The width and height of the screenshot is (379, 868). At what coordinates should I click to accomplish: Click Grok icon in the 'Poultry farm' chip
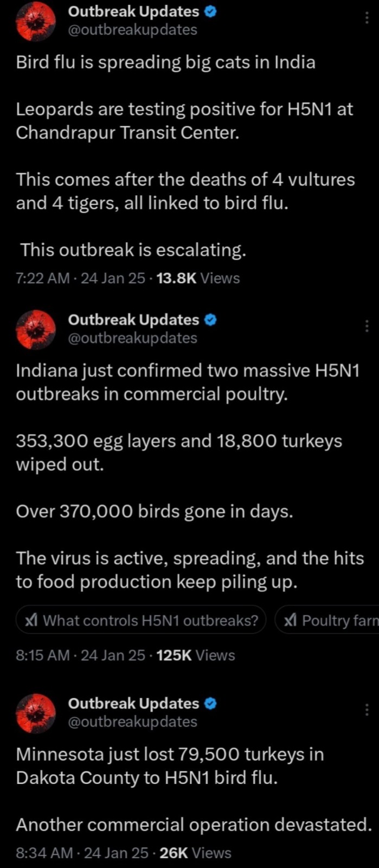[x=290, y=620]
